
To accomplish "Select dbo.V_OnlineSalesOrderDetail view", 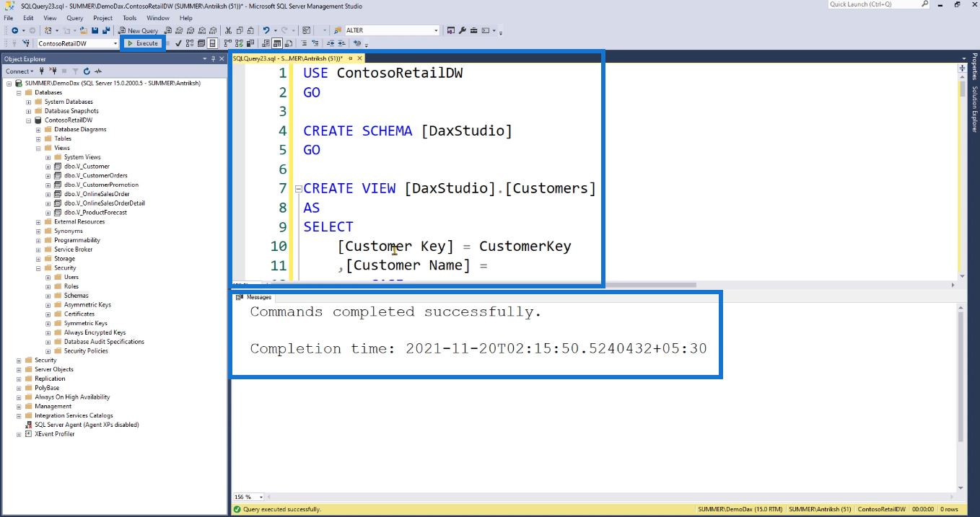I will (x=104, y=203).
